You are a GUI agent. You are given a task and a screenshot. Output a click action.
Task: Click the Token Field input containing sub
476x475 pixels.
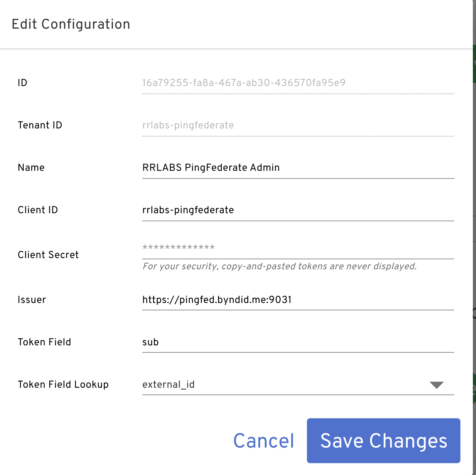[x=298, y=342]
